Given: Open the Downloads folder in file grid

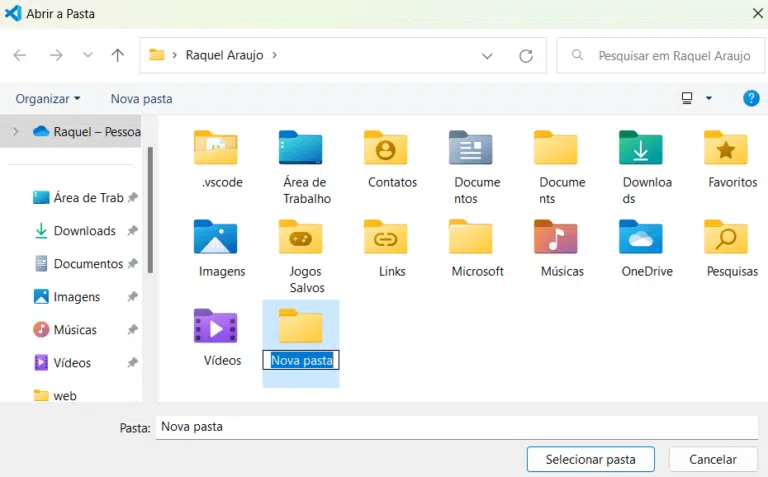Looking at the screenshot, I should pyautogui.click(x=640, y=150).
